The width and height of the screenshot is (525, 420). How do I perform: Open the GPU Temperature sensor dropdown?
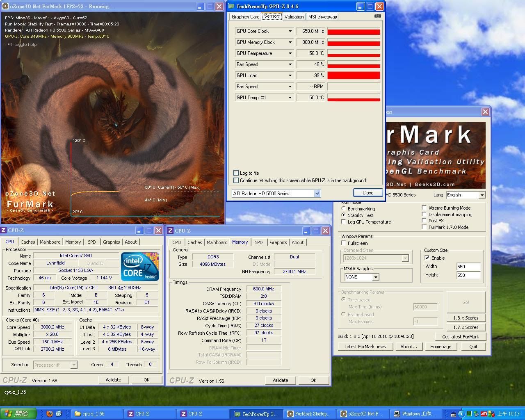(290, 53)
